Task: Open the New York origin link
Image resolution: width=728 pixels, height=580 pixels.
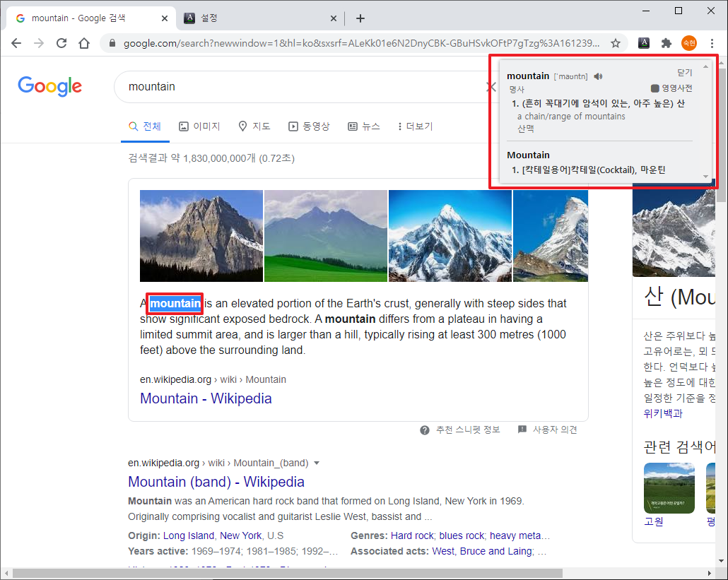Action: click(x=240, y=536)
